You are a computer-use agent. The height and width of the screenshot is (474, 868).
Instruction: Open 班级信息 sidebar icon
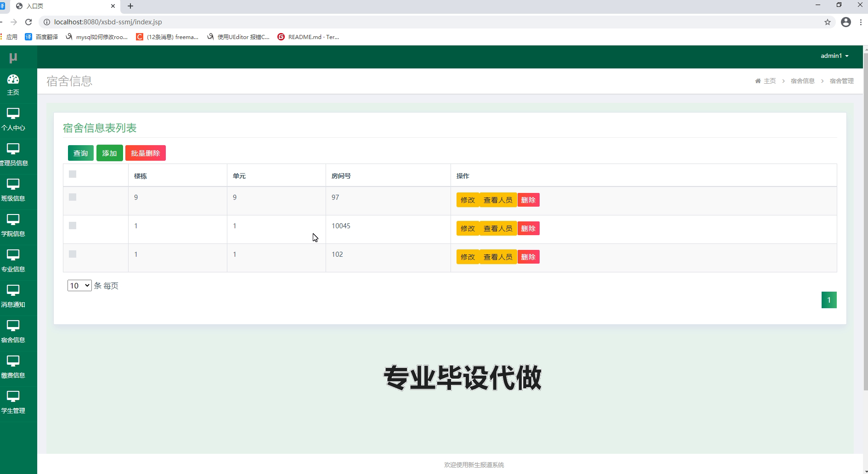(13, 184)
